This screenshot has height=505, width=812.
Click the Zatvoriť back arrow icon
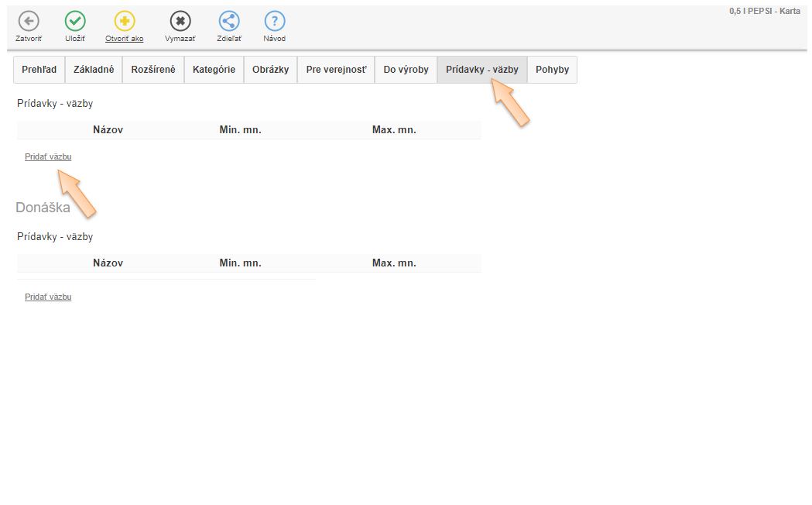coord(29,22)
